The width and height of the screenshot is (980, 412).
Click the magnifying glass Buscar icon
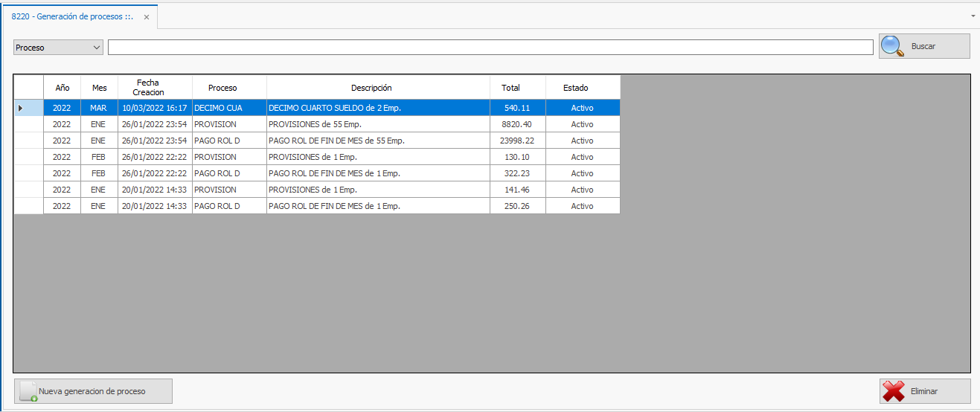coord(893,46)
